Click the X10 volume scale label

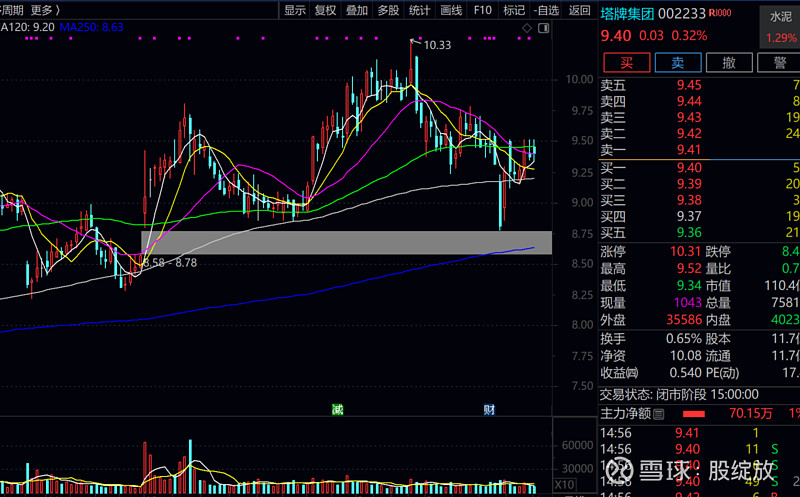point(564,485)
